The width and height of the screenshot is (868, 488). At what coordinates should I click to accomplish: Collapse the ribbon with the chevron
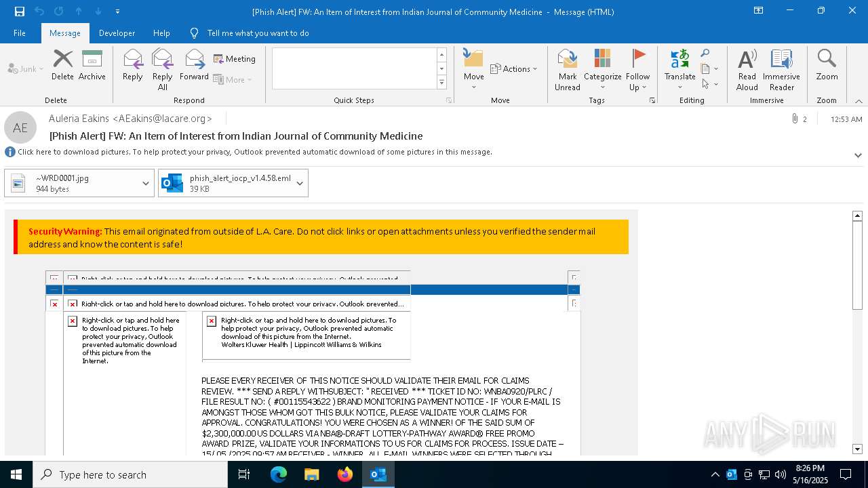coord(859,101)
